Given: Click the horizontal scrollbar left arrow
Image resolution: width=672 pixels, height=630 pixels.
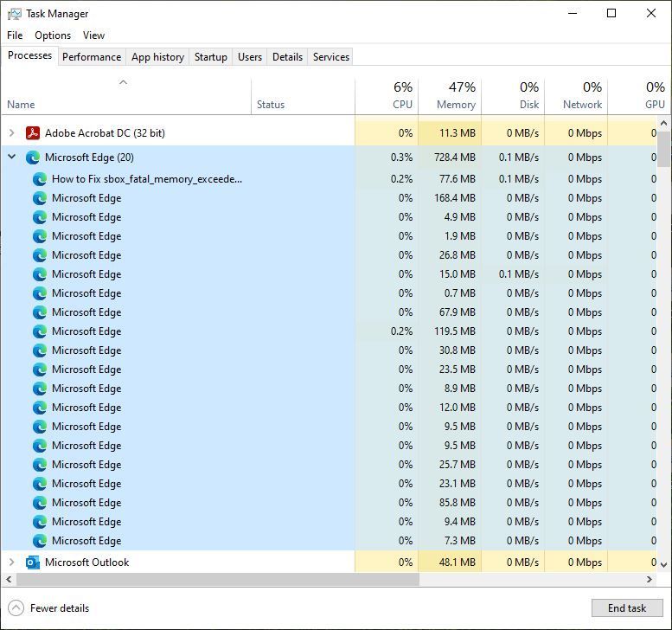Looking at the screenshot, I should click(9, 580).
